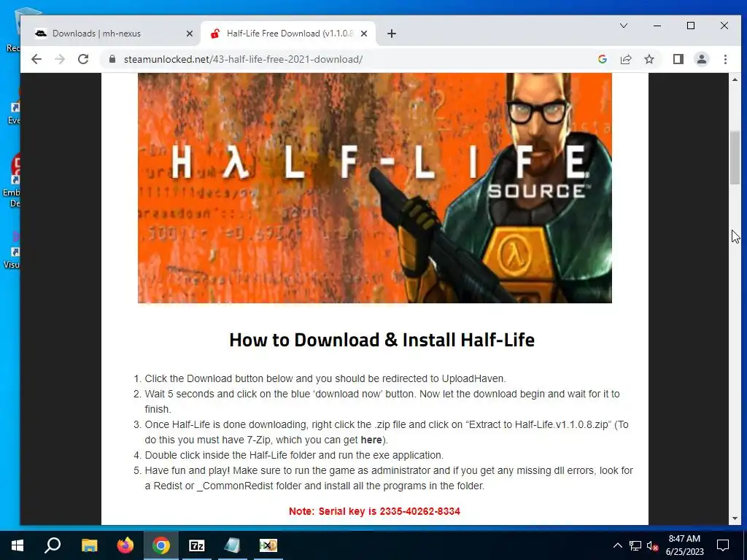Switch to Downloads | mh-nexus tab
Viewport: 747px width, 560px height.
(x=112, y=34)
